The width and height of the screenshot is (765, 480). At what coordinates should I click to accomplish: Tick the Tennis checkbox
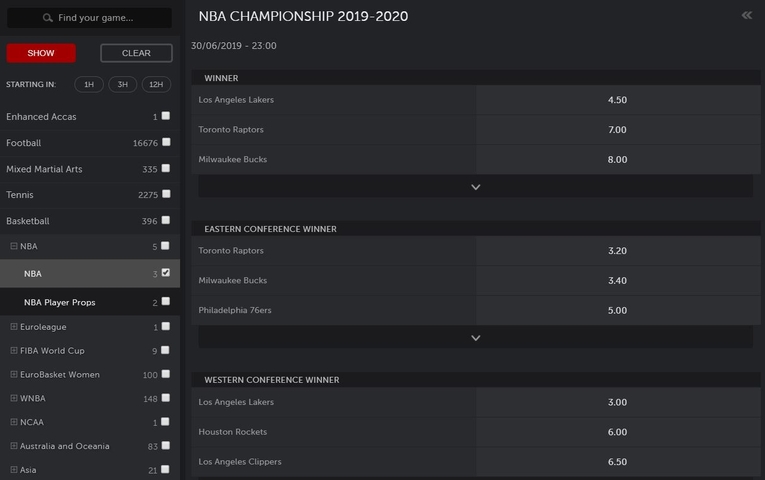pos(166,194)
